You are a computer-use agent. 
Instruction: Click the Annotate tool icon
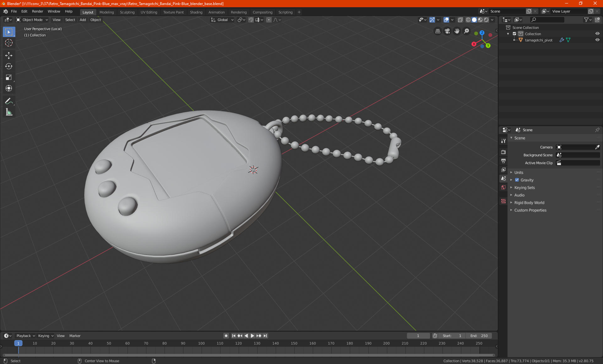[8, 101]
